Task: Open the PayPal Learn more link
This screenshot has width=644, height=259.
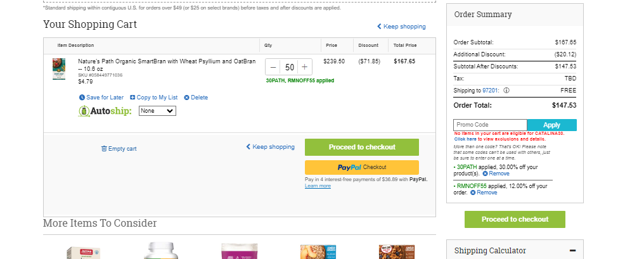Action: point(318,186)
